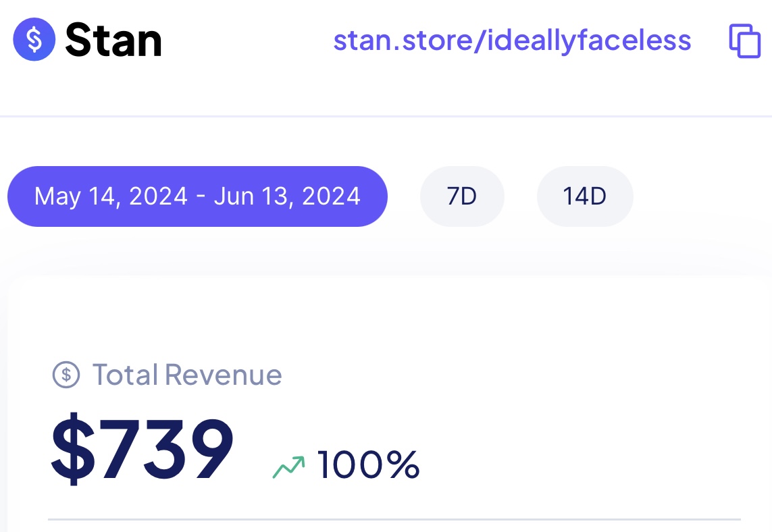772x532 pixels.
Task: Click empty space right of the 14D filter
Action: 702,196
